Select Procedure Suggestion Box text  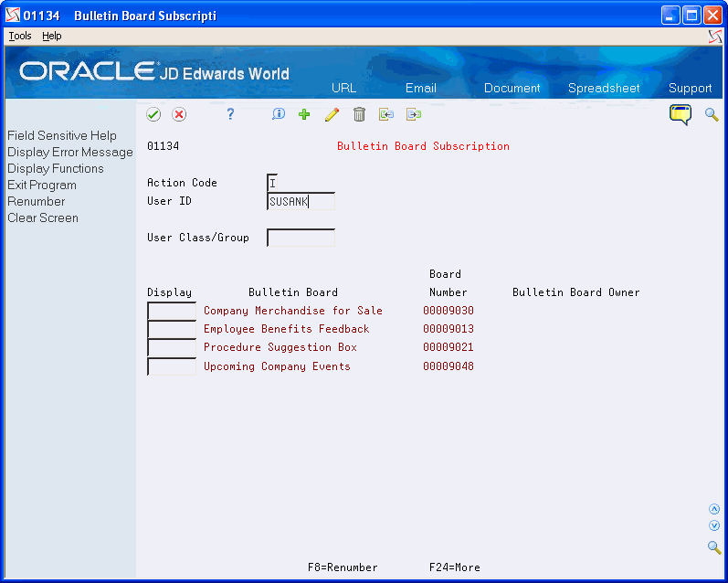point(280,347)
